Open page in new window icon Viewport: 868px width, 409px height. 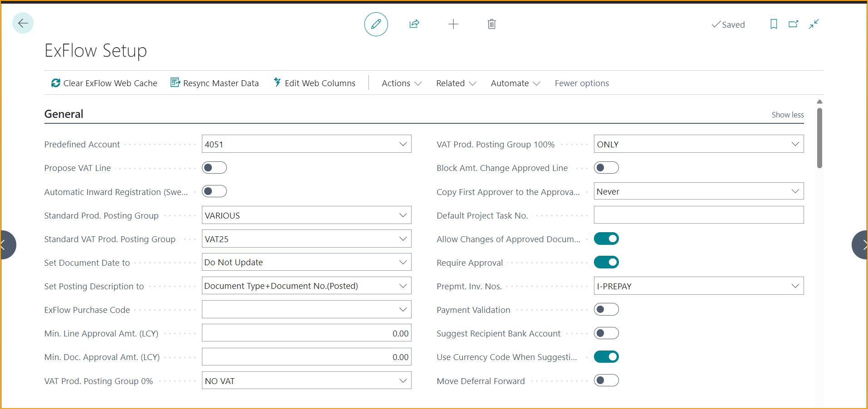[x=793, y=24]
